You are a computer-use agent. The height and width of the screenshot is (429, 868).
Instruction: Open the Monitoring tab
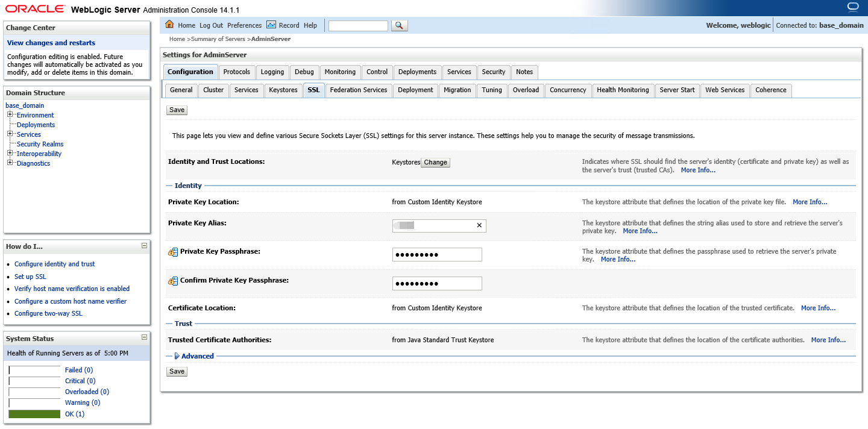[340, 72]
